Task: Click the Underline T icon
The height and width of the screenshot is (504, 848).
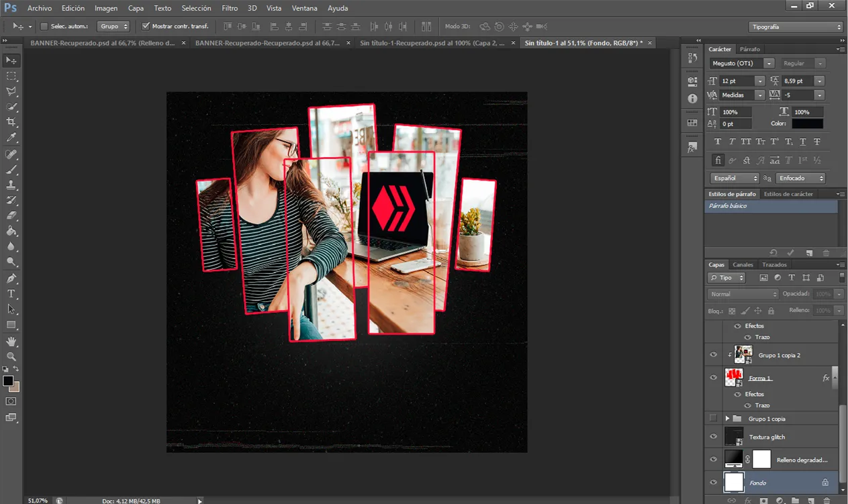Action: [x=803, y=142]
